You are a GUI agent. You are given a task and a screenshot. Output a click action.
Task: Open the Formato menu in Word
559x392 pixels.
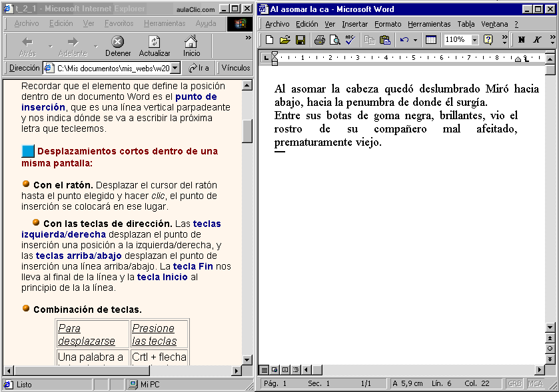coord(388,24)
